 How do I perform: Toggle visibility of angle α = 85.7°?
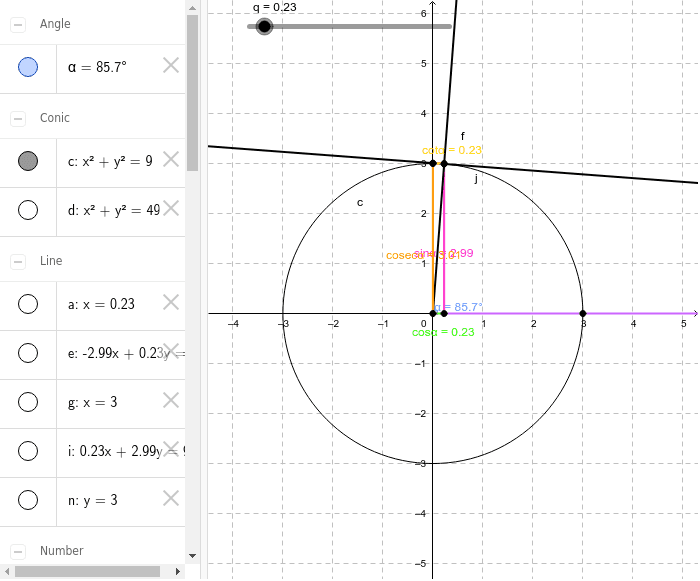pos(28,67)
